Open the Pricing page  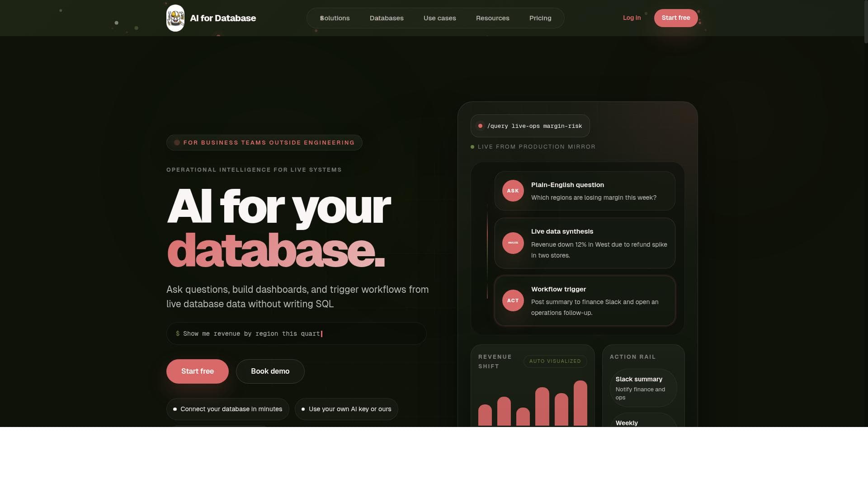[x=540, y=18]
